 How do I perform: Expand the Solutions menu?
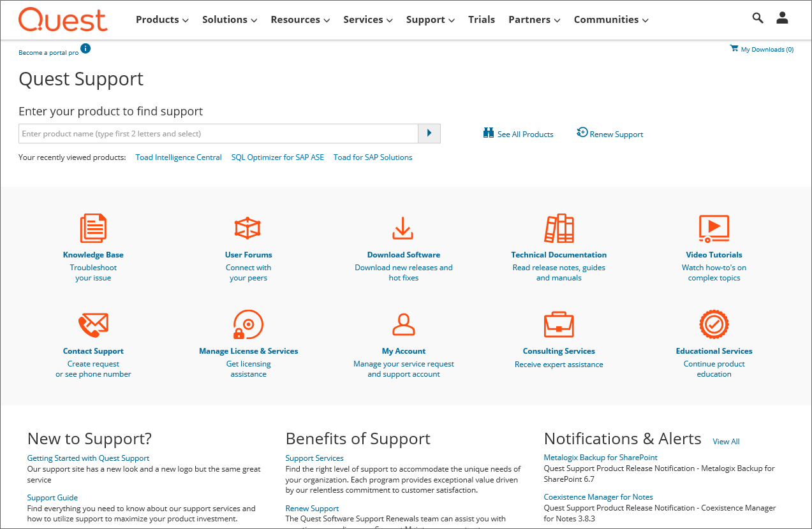[230, 20]
